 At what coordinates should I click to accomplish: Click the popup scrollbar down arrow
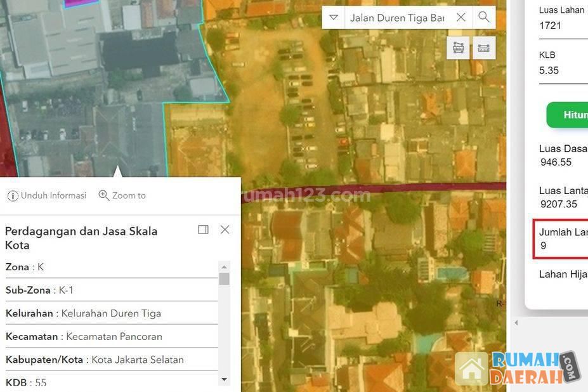(224, 379)
